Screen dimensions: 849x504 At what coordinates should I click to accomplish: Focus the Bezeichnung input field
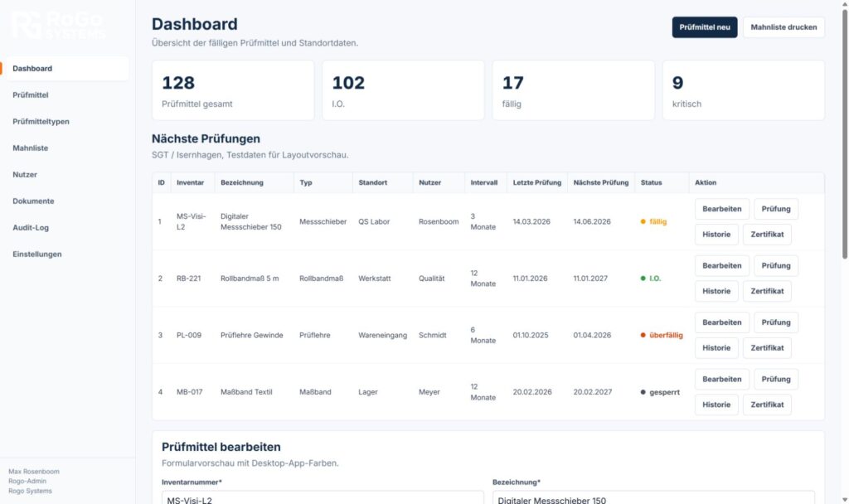pyautogui.click(x=653, y=498)
